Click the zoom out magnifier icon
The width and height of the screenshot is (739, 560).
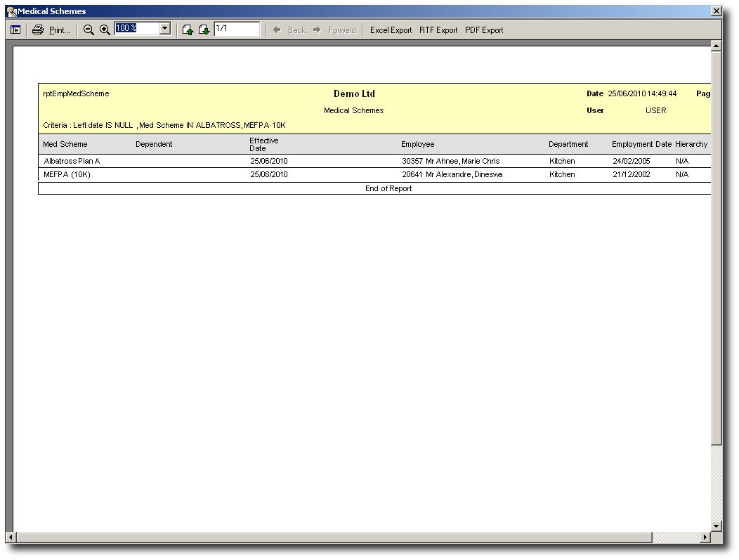point(89,30)
